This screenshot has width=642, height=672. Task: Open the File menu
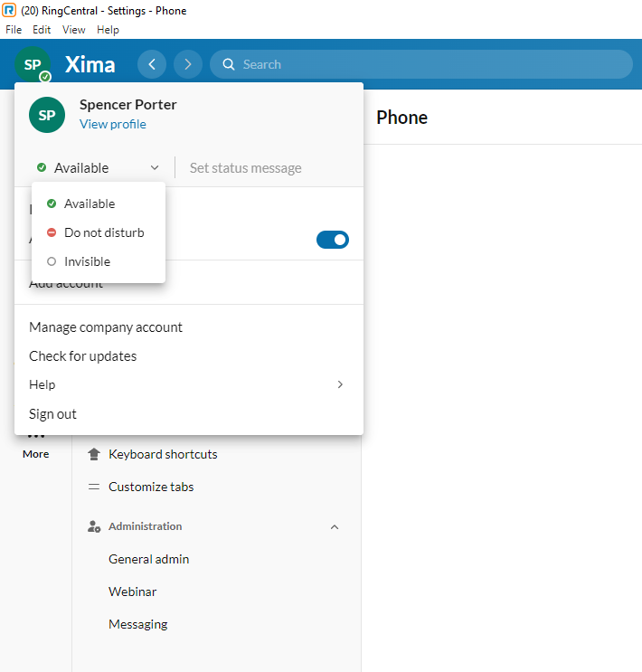pyautogui.click(x=14, y=30)
